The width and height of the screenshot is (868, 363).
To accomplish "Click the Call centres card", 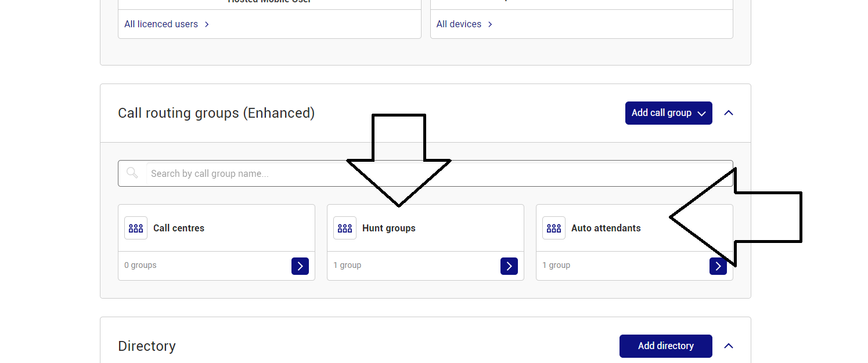I will pos(216,228).
